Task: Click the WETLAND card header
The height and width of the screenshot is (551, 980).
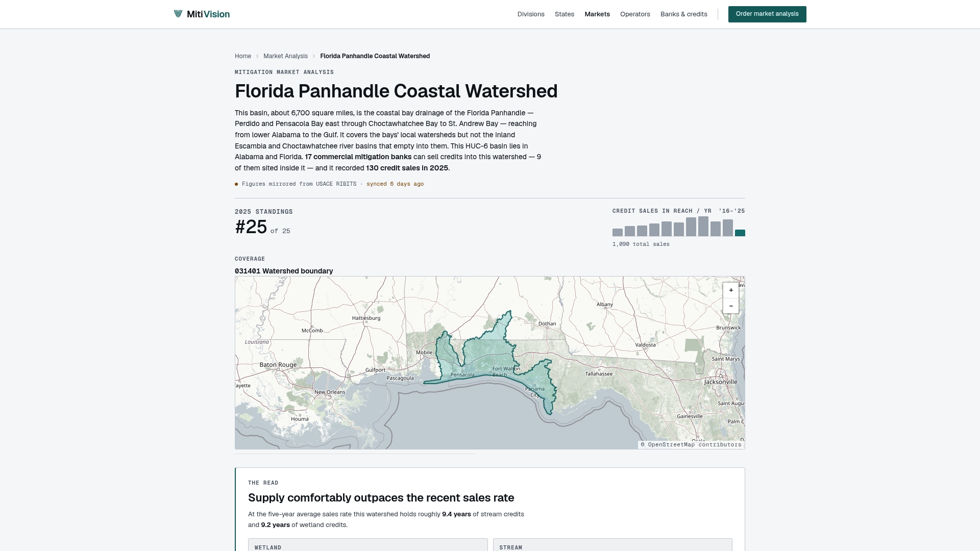Action: (x=268, y=547)
